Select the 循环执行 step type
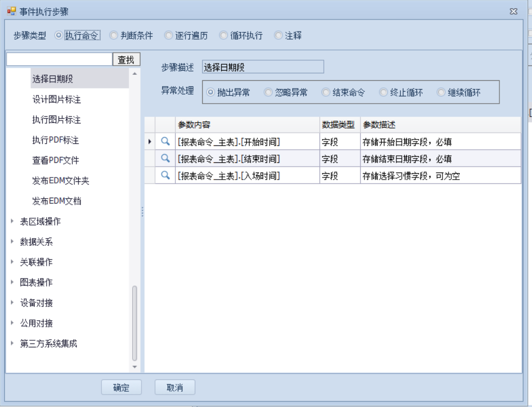Viewport: 532px width, 407px height. [x=223, y=35]
